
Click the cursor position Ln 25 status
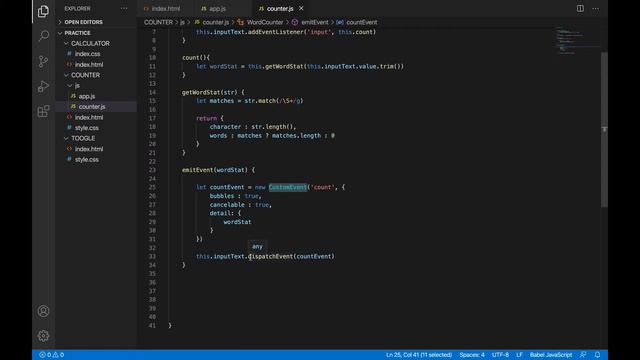[419, 355]
